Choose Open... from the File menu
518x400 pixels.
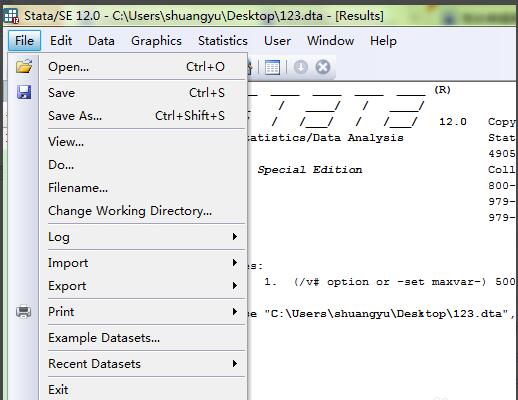click(143, 67)
